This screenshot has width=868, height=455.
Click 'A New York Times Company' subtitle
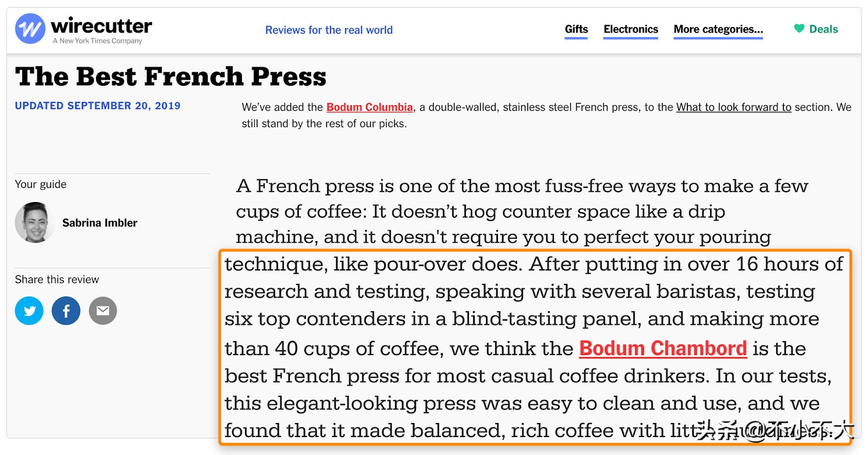tap(97, 41)
